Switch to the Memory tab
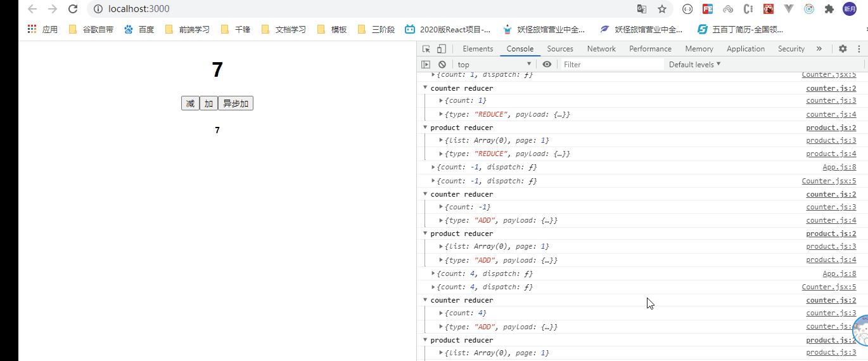 click(699, 49)
